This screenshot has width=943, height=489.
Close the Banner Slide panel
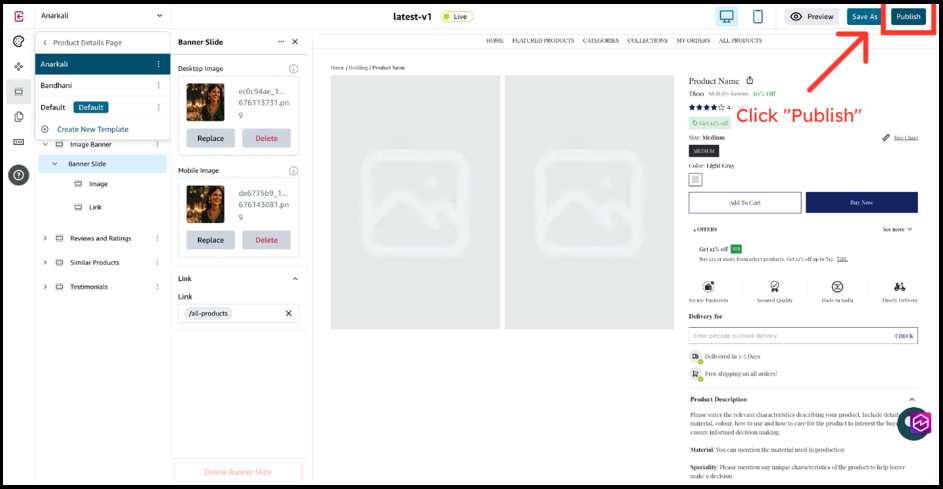(x=295, y=42)
